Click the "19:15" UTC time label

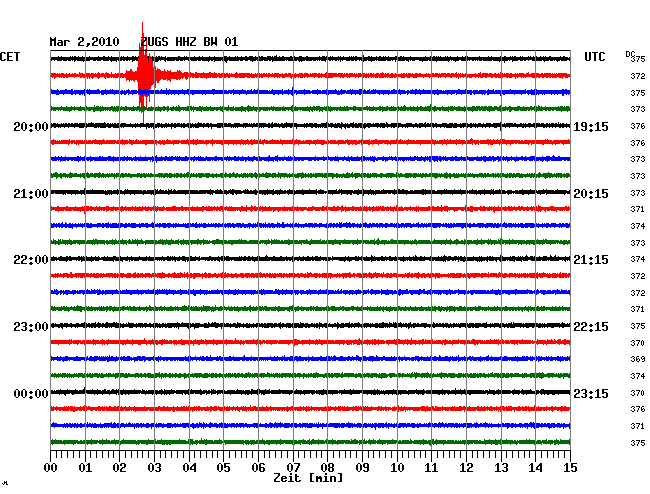pyautogui.click(x=591, y=127)
